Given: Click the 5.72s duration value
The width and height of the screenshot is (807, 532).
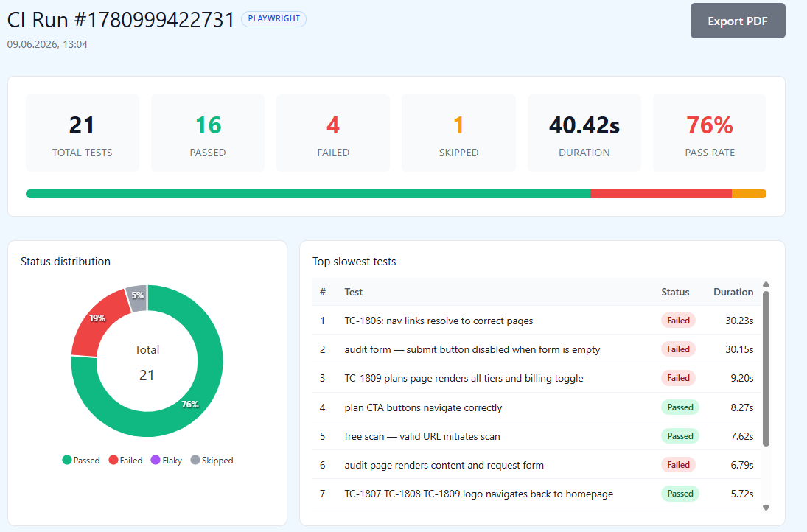Looking at the screenshot, I should pos(742,494).
